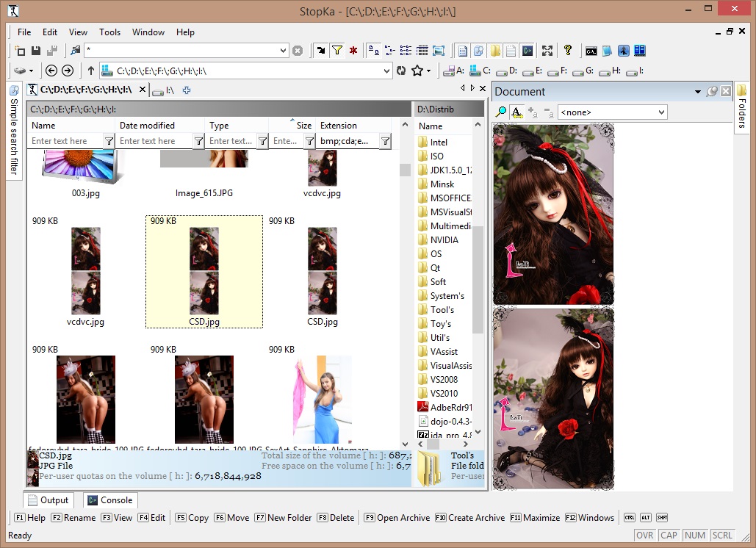Expand the address path combo box dropdown
Image resolution: width=756 pixels, height=548 pixels.
[386, 71]
